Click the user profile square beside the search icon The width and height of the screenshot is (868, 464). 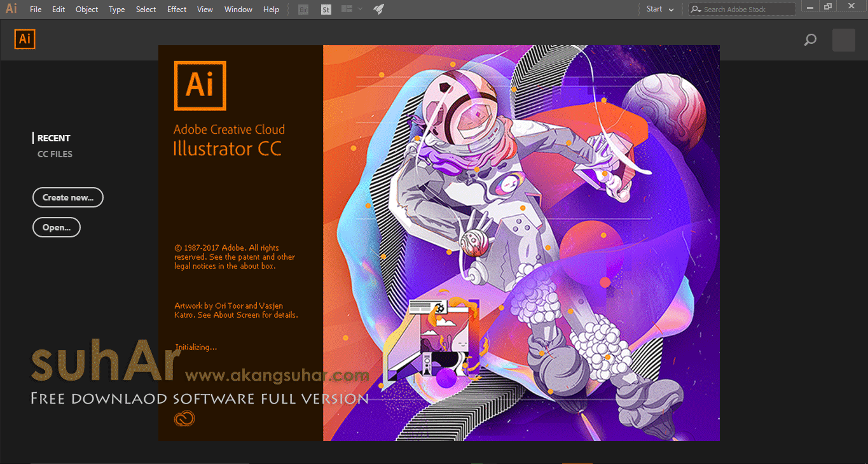[844, 40]
